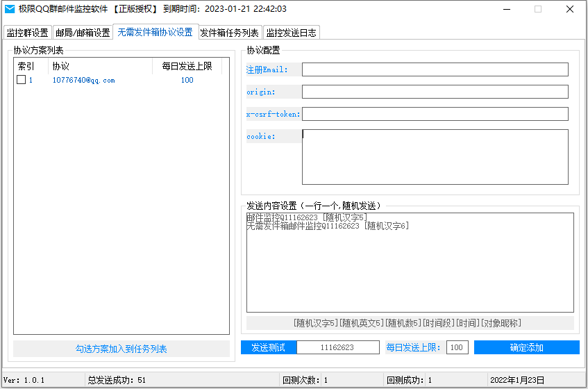Open the 监控群设置 tab
This screenshot has width=588, height=389.
(x=28, y=33)
